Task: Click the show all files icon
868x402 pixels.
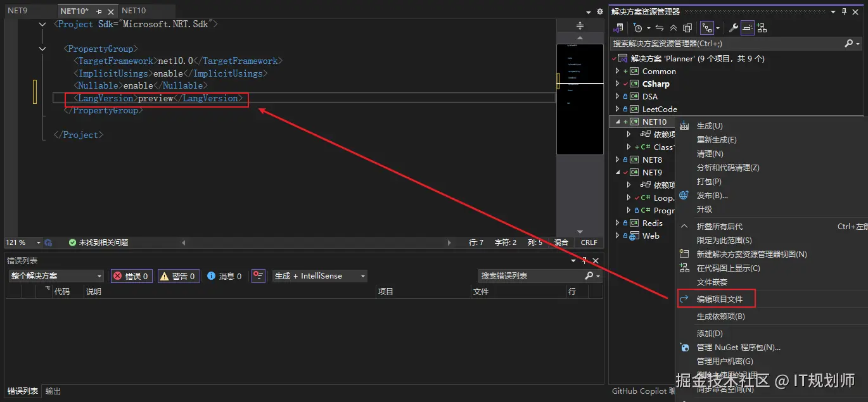Action: (687, 28)
